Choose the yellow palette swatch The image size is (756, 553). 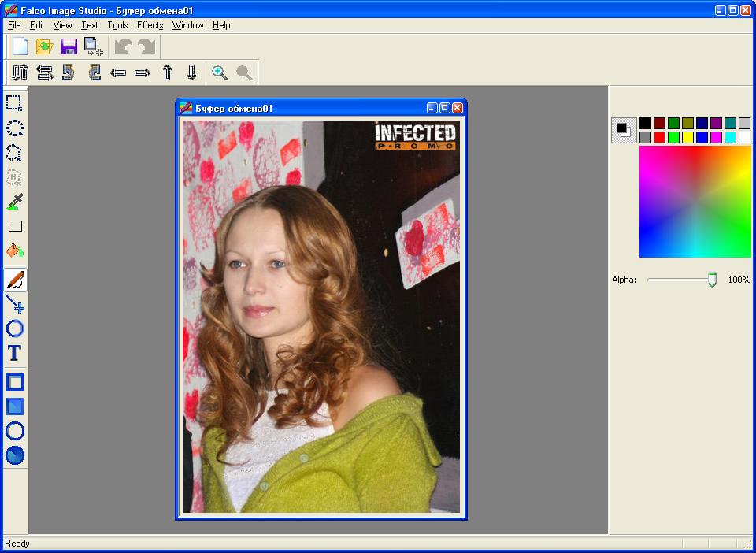pos(687,137)
